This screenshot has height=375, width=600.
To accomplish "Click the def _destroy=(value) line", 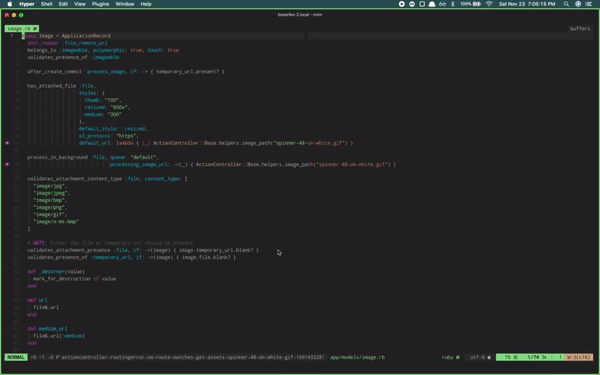I will [x=56, y=271].
